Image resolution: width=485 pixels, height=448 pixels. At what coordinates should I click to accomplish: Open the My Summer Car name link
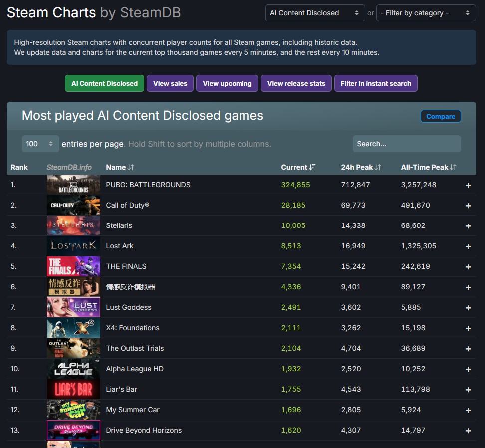(x=133, y=410)
